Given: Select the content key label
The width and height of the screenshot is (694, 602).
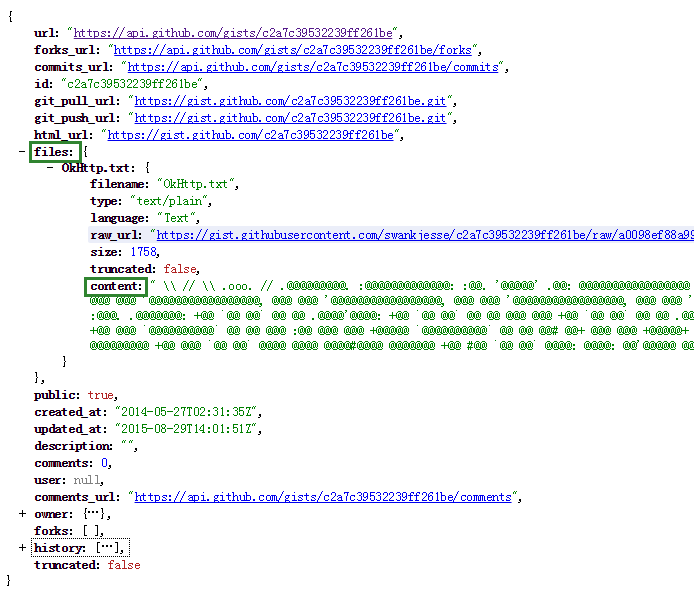Looking at the screenshot, I should 116,286.
